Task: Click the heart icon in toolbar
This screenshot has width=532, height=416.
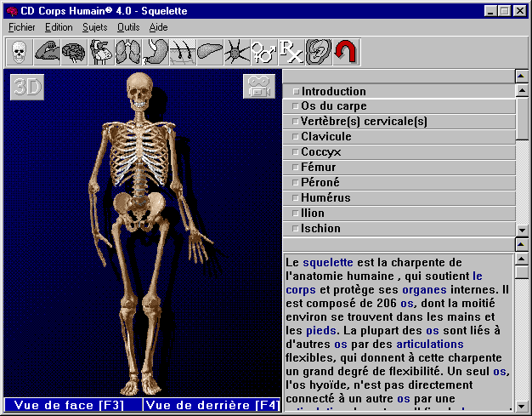Action: tap(100, 52)
